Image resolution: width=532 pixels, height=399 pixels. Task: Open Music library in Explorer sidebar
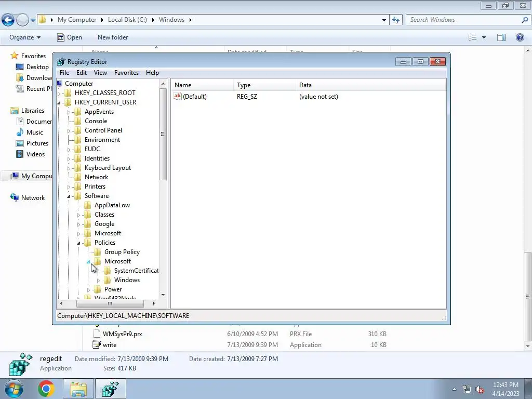(30, 132)
